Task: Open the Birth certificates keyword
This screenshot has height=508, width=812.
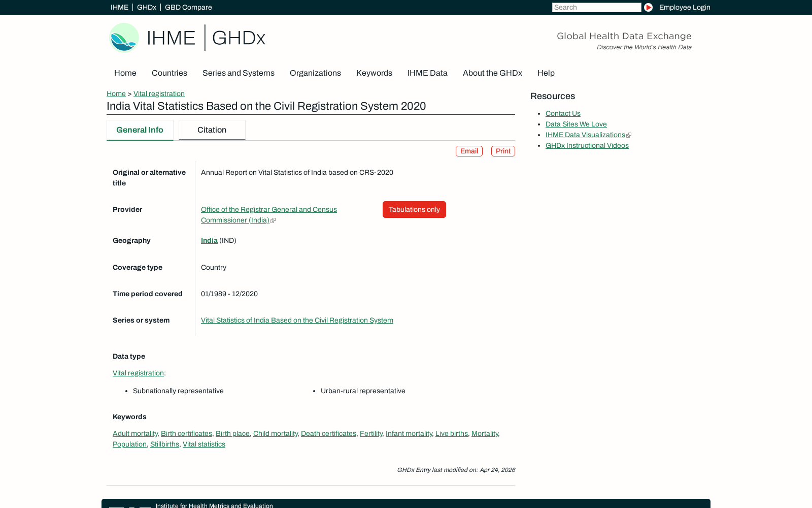Action: coord(186,433)
